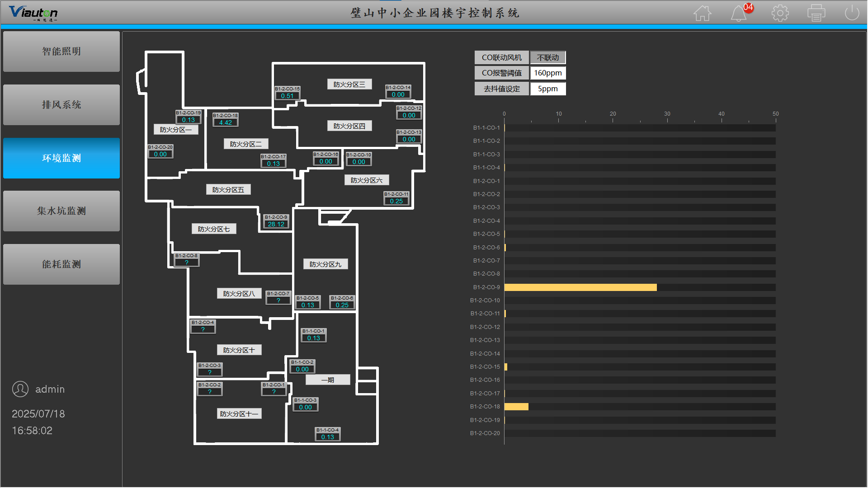Screen dimensions: 868x488
Task: Click sensor B1-2-CO-9 reading 28.12
Action: [x=276, y=224]
